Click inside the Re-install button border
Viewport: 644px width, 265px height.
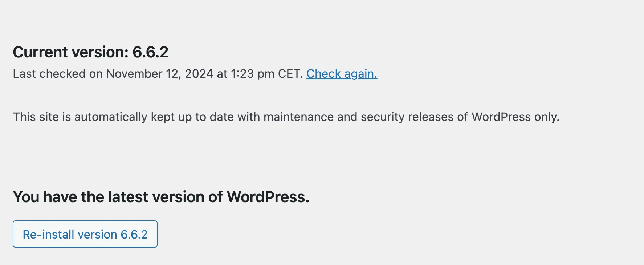[x=85, y=234]
